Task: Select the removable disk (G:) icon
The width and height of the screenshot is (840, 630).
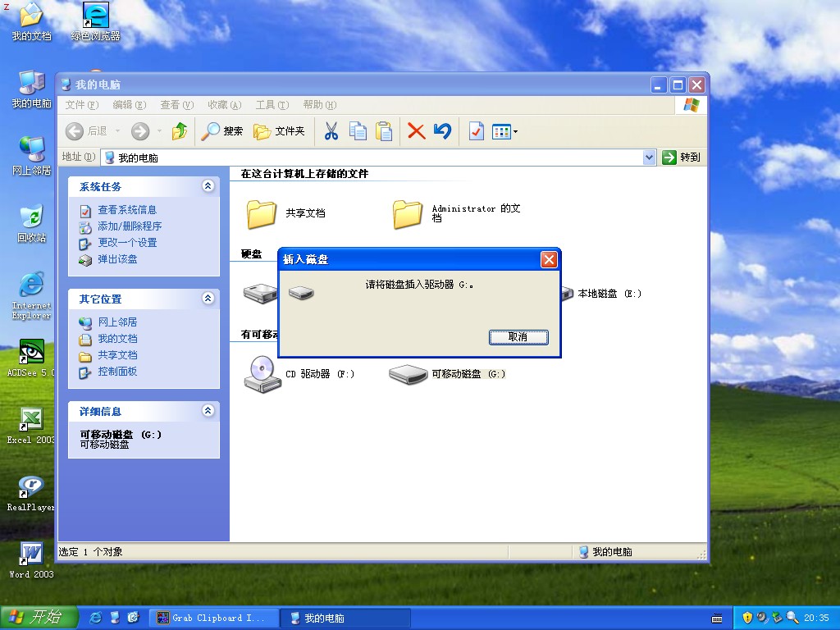Action: pos(409,374)
